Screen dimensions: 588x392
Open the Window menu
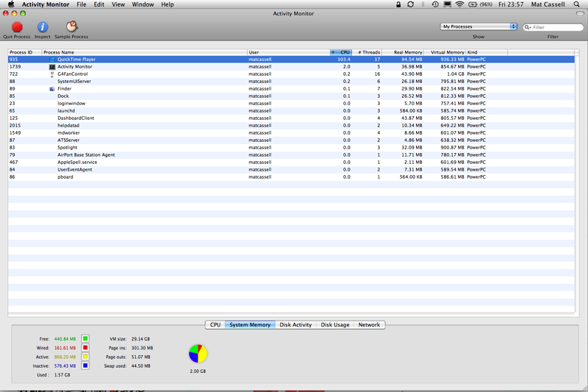[143, 4]
